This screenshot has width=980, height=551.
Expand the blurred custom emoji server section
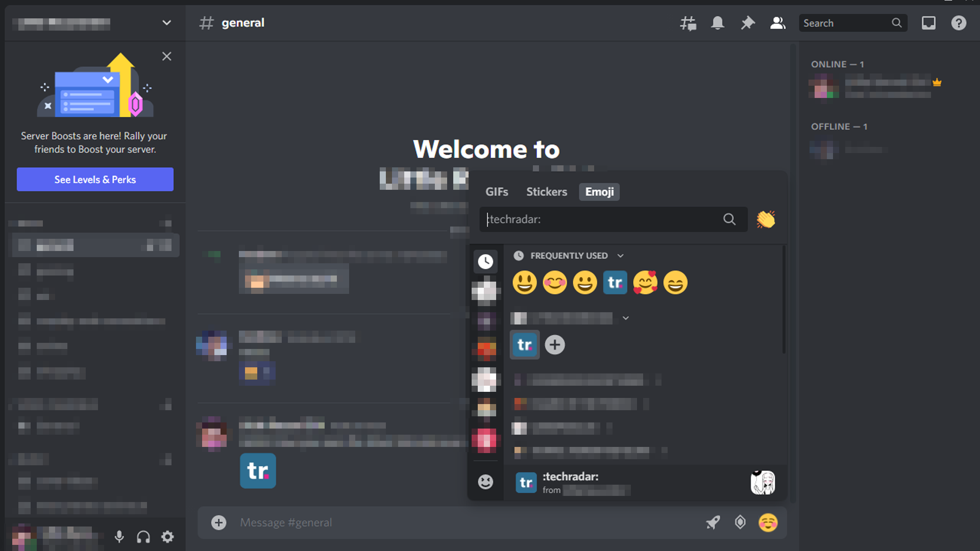625,317
